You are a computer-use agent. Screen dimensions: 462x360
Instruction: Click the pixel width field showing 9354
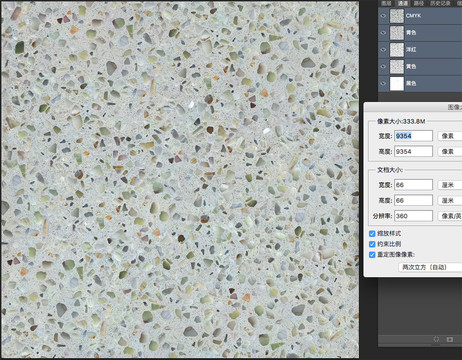tap(413, 136)
